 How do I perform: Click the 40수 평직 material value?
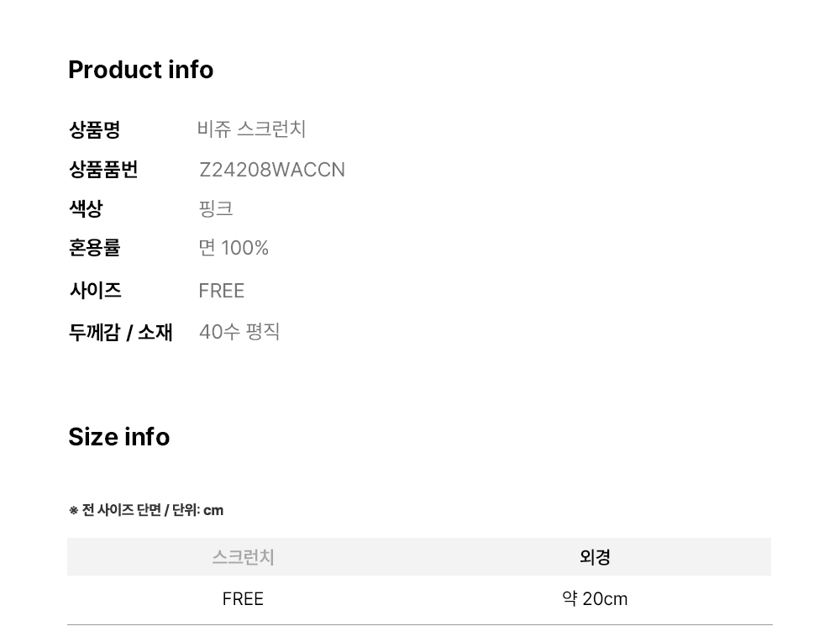click(239, 332)
